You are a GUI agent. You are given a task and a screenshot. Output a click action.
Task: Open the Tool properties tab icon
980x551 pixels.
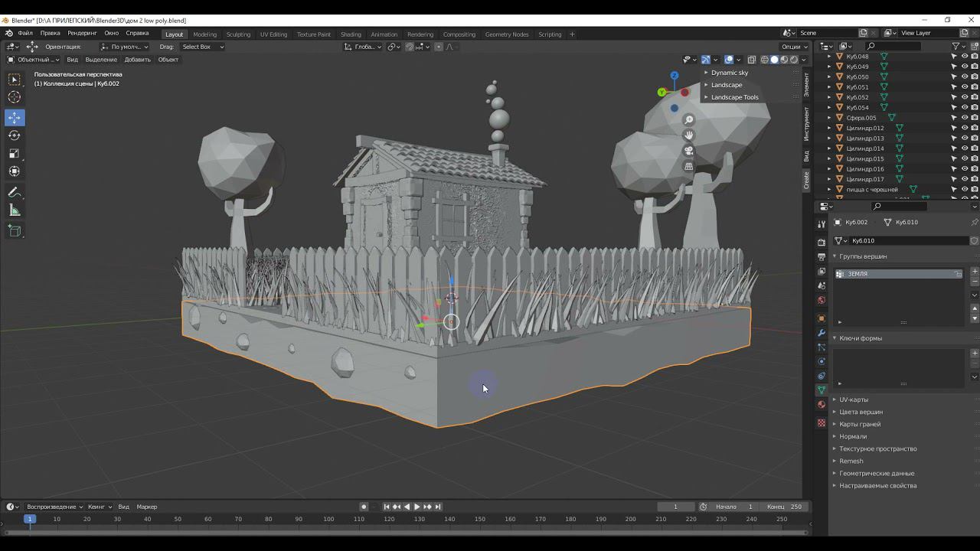[822, 224]
